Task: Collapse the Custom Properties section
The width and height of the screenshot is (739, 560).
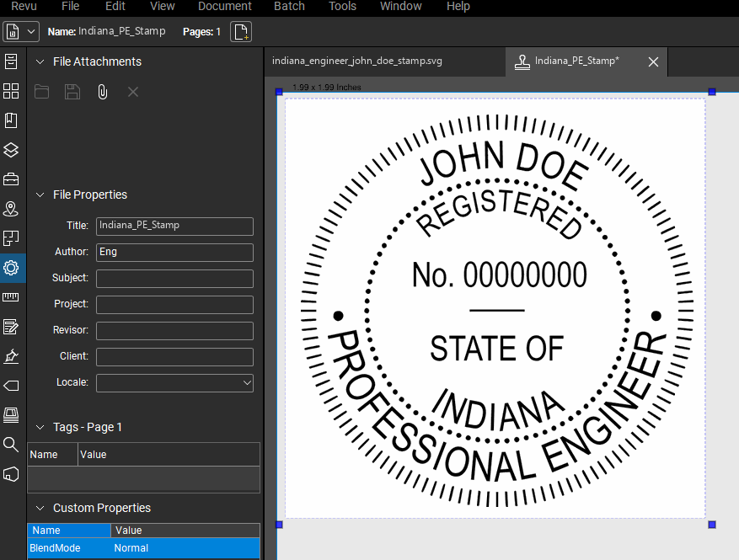Action: point(40,508)
